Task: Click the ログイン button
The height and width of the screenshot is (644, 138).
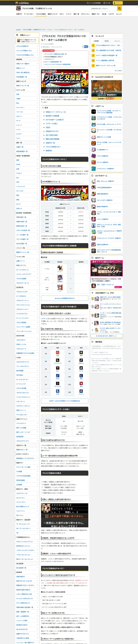Action: click(118, 3)
